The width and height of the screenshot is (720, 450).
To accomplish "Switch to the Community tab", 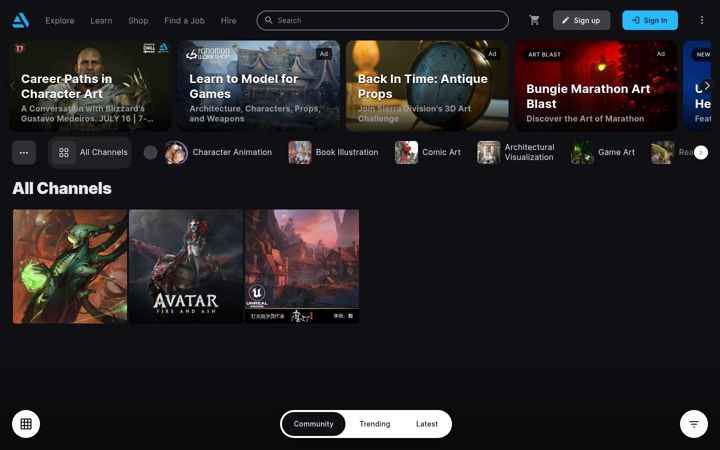I will coord(314,424).
